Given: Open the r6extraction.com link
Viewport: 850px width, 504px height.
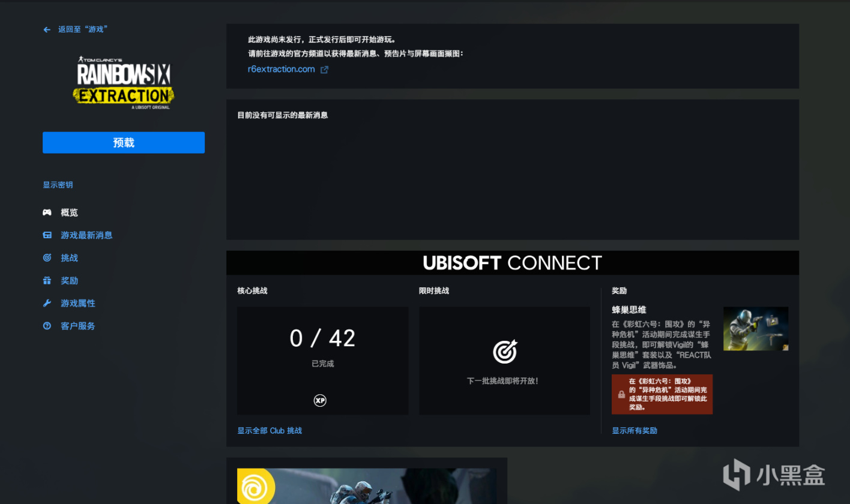Looking at the screenshot, I should pos(282,69).
